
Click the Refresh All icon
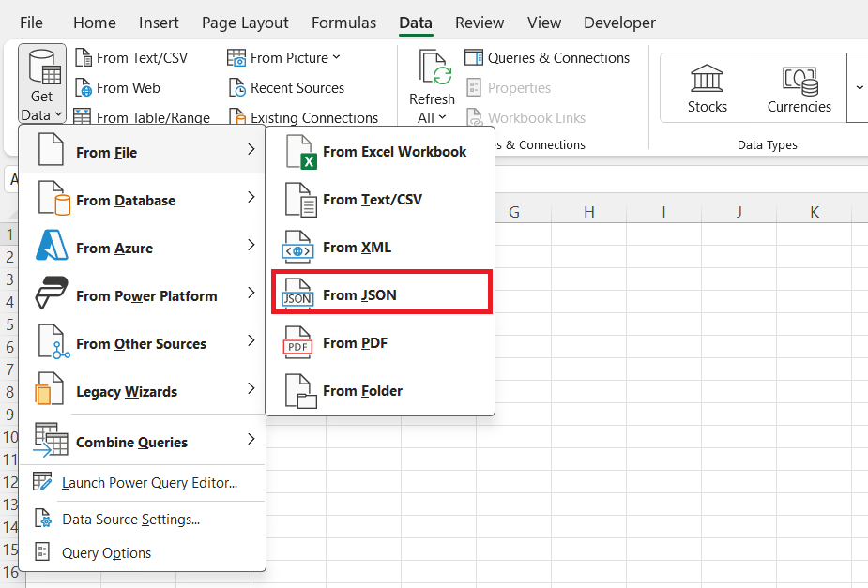click(434, 68)
